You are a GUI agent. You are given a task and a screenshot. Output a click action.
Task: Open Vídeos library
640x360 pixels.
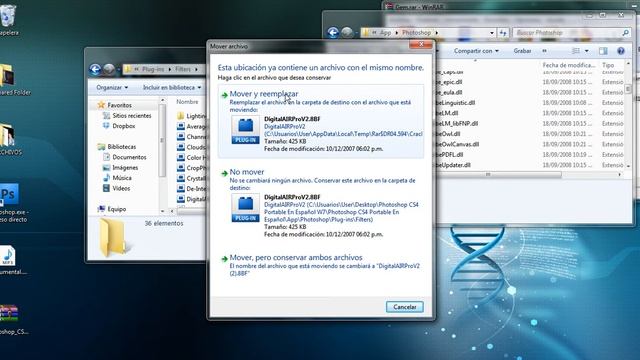pyautogui.click(x=121, y=189)
